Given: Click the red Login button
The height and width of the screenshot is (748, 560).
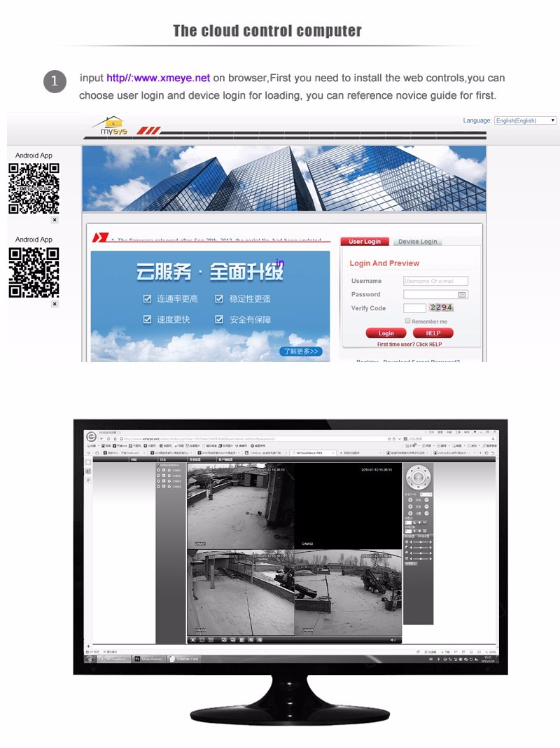Looking at the screenshot, I should (x=386, y=333).
